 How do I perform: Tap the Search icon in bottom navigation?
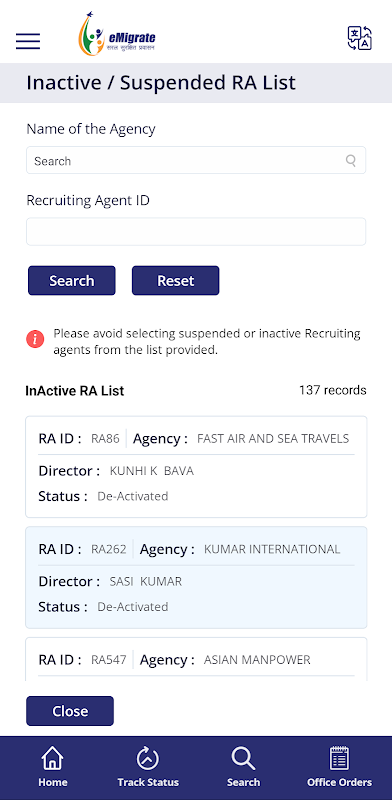point(243,767)
